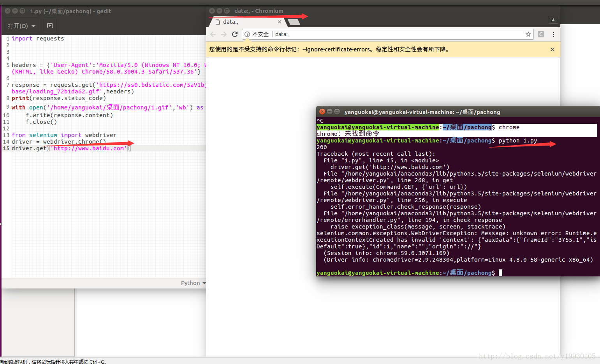This screenshot has height=364, width=600.
Task: Click 'f.write(response.content)' line
Action: pos(69,115)
